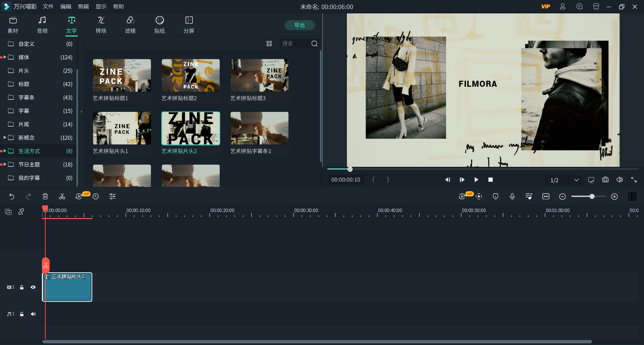Click the undo arrow icon
644x345 pixels.
pyautogui.click(x=12, y=197)
